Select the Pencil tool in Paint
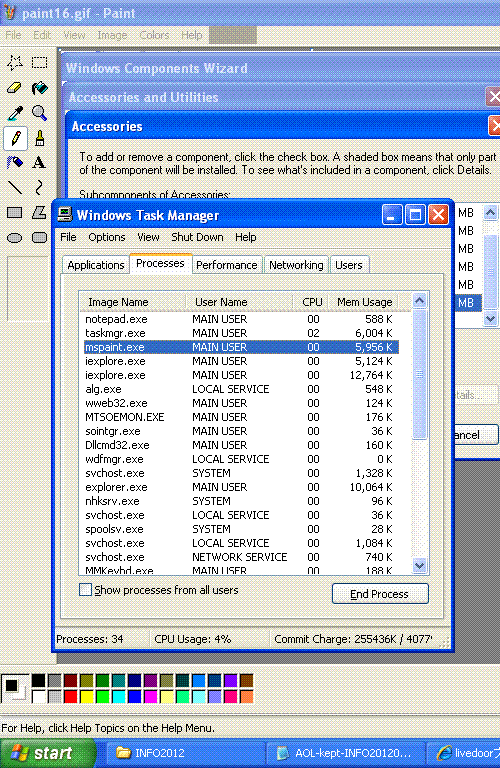 coord(15,138)
